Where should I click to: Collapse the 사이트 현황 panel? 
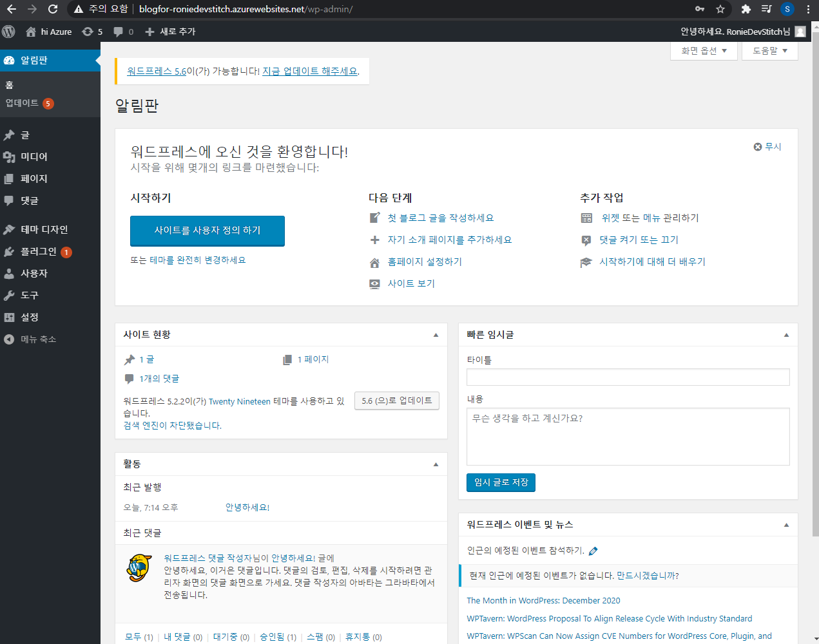coord(436,335)
